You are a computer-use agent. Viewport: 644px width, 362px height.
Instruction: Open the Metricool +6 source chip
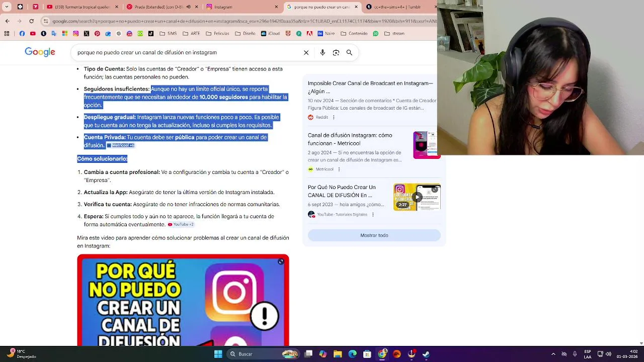click(121, 145)
